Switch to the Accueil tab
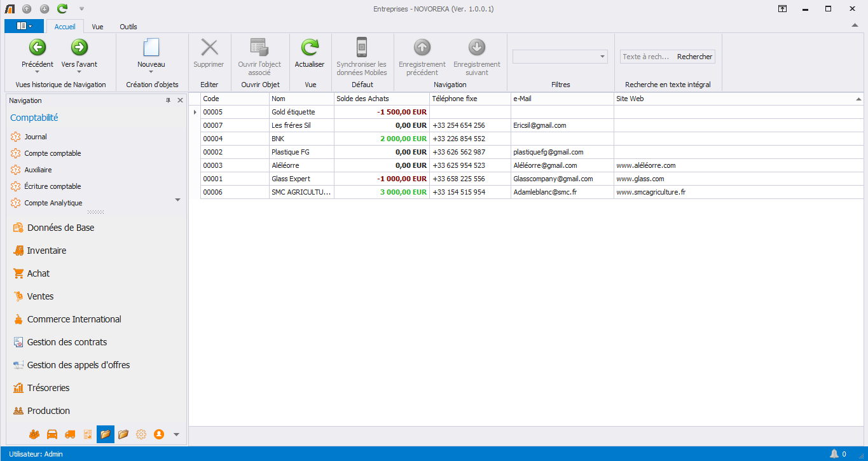Screen dimensions: 868x461 65,27
